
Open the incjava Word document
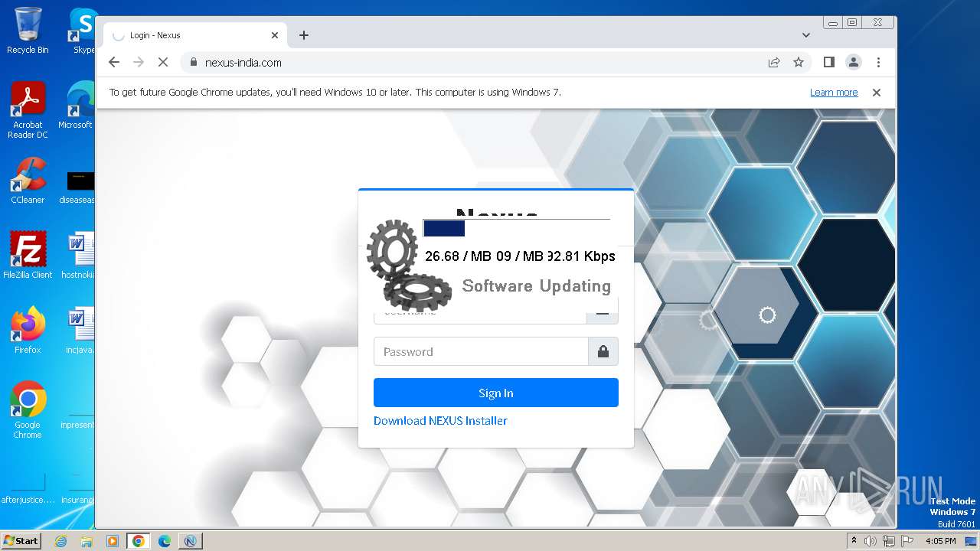[x=78, y=331]
